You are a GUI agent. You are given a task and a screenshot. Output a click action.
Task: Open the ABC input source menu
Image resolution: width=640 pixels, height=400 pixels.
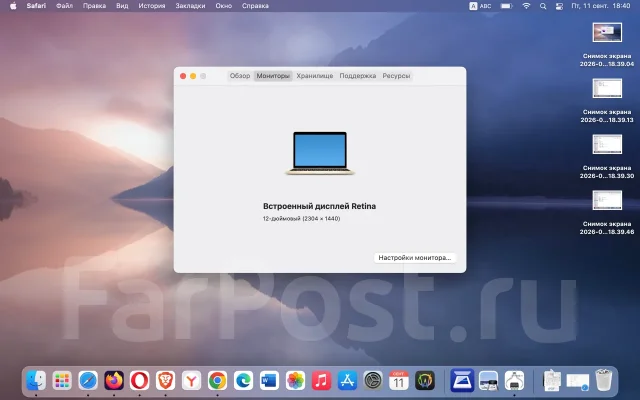point(480,6)
